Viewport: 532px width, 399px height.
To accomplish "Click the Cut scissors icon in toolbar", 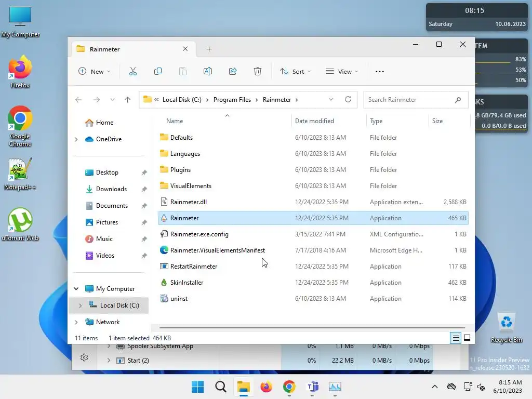I will [x=133, y=72].
